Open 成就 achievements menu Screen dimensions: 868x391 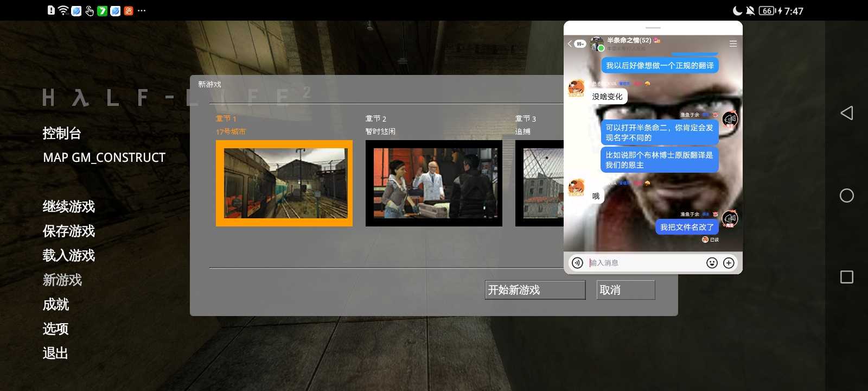(x=56, y=304)
